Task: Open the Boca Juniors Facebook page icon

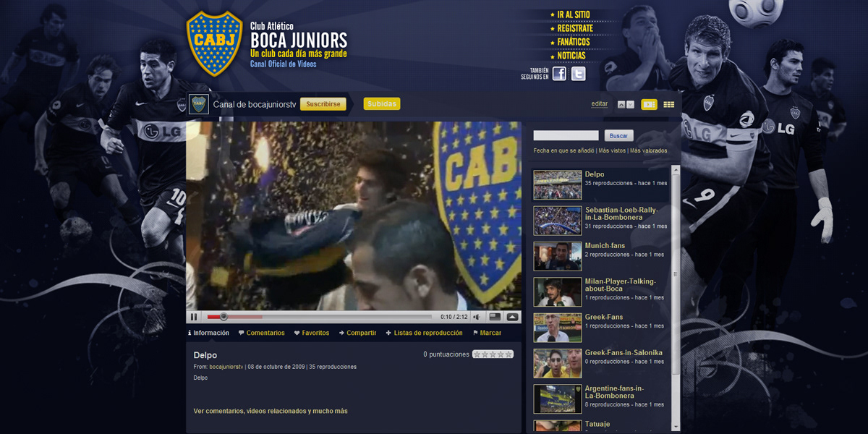Action: point(559,73)
